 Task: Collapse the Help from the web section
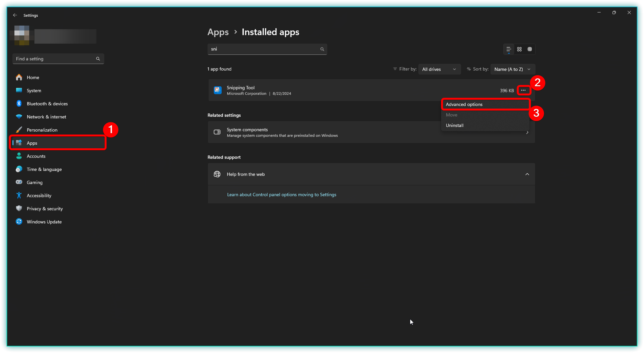point(527,174)
